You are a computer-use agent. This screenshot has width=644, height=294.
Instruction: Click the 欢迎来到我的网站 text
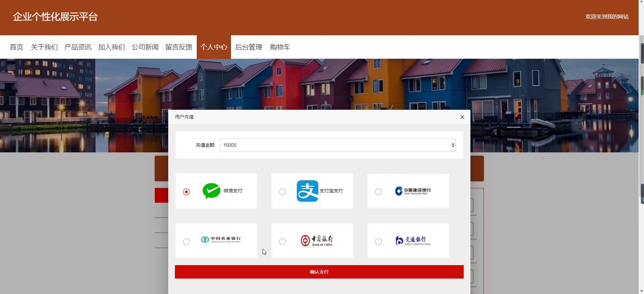(607, 17)
